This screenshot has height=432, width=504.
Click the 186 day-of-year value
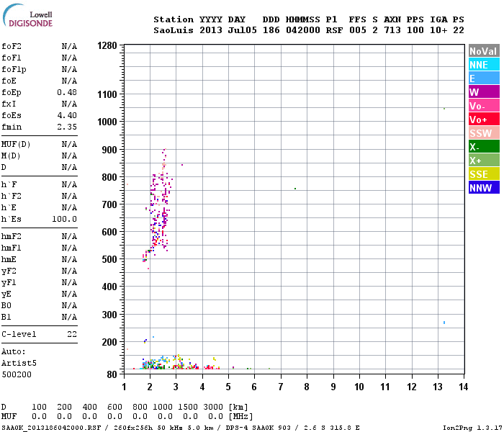(271, 30)
